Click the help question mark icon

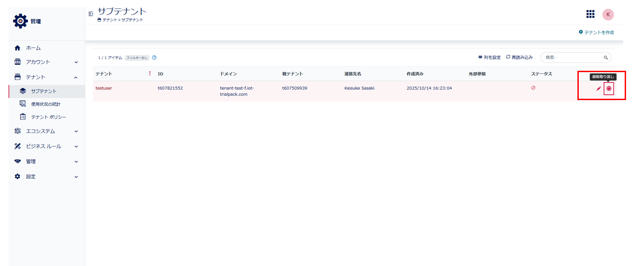click(x=154, y=58)
